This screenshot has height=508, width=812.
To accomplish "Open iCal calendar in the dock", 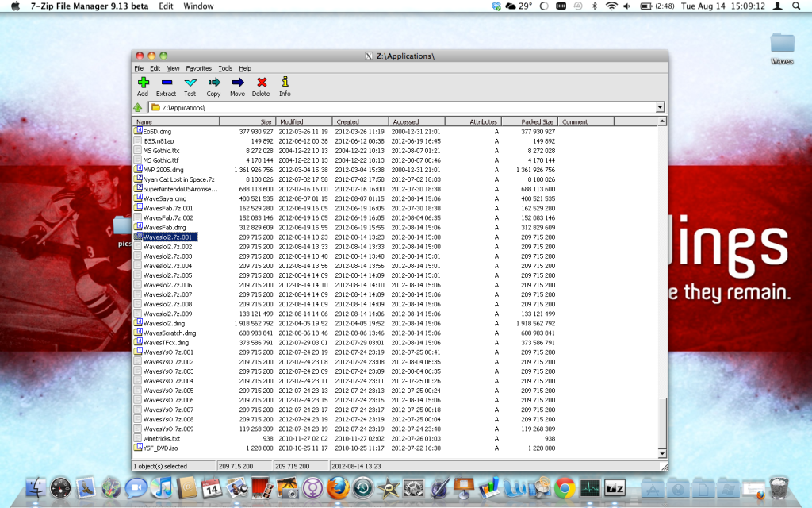I will tap(212, 488).
